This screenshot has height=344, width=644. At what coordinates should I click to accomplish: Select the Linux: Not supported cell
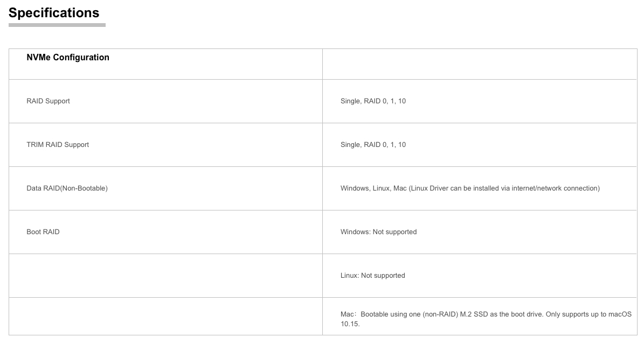pyautogui.click(x=479, y=276)
